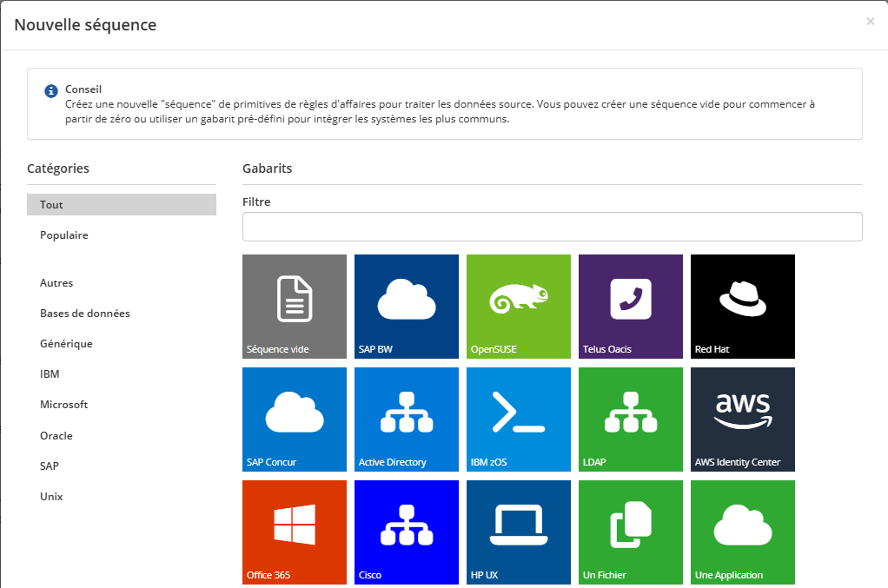Select the LDAP network template
Screen dimensions: 888x588
coord(630,419)
